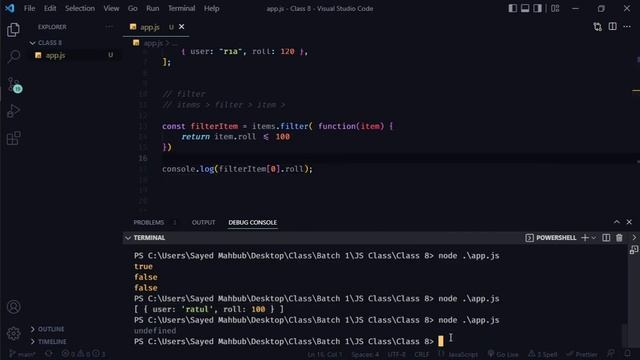Image resolution: width=640 pixels, height=360 pixels.
Task: Click the VS Code logo icon
Action: 9,8
